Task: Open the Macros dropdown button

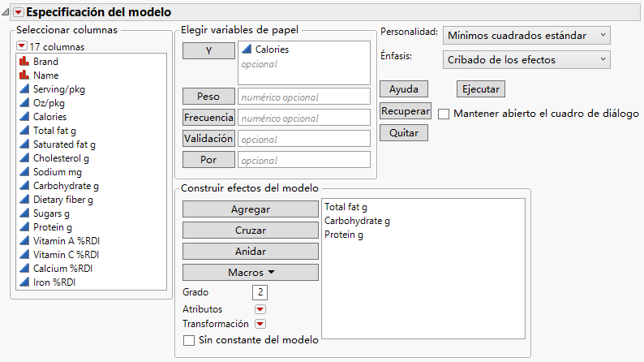Action: 250,272
